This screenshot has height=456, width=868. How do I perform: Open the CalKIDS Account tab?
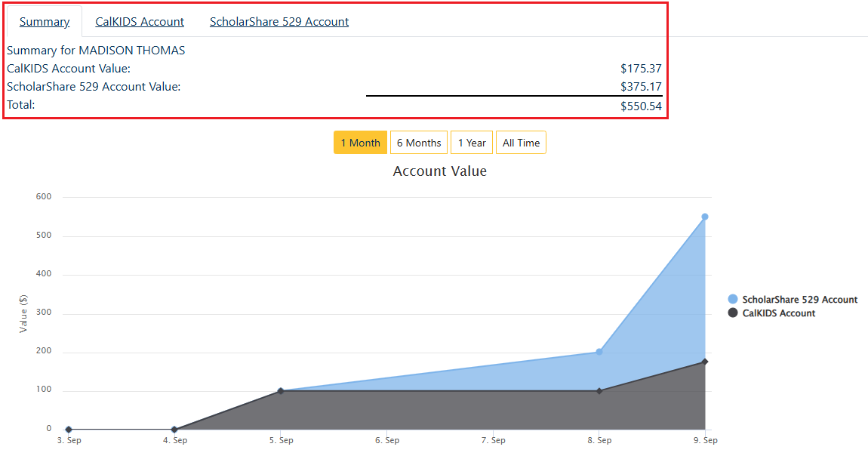(140, 22)
